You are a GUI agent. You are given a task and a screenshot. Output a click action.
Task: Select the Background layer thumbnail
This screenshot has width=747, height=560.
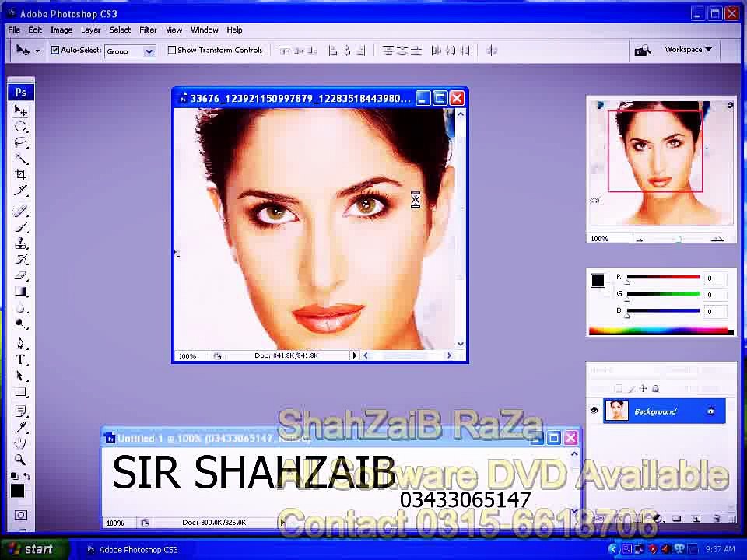[615, 411]
